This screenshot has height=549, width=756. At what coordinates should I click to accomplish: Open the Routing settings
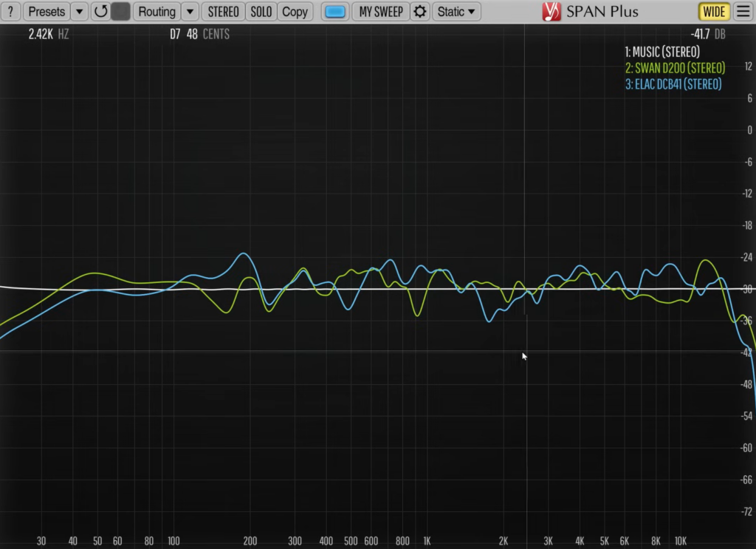click(x=157, y=12)
